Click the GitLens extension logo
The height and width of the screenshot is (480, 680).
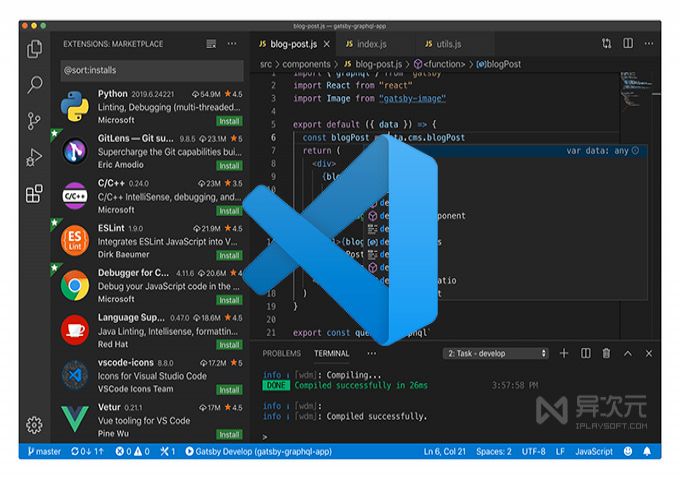coord(75,151)
